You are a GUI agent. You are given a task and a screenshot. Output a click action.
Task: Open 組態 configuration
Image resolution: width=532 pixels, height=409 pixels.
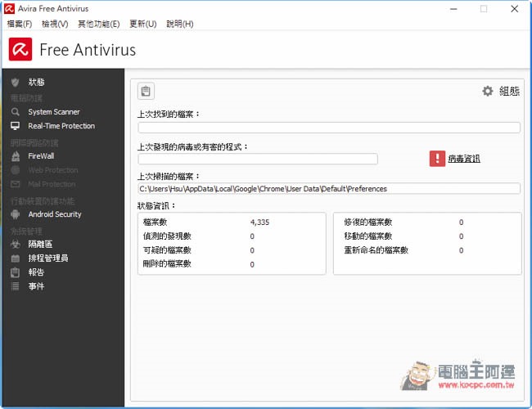(x=509, y=91)
